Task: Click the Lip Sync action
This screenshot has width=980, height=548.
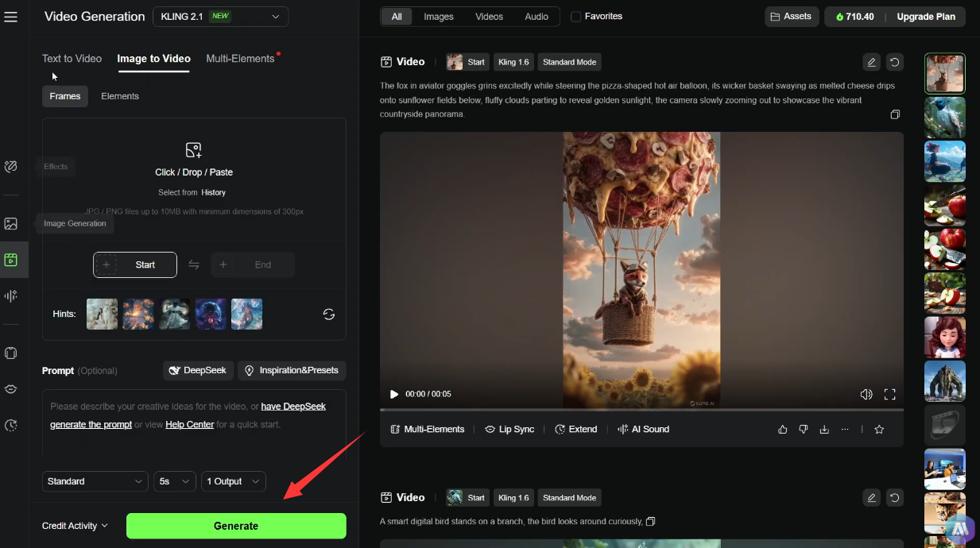Action: click(509, 429)
